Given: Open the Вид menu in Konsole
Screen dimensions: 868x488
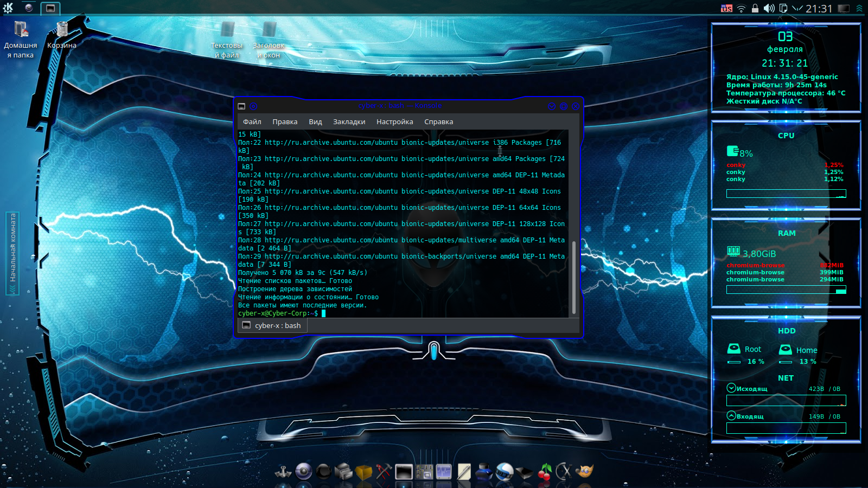Looking at the screenshot, I should 315,122.
